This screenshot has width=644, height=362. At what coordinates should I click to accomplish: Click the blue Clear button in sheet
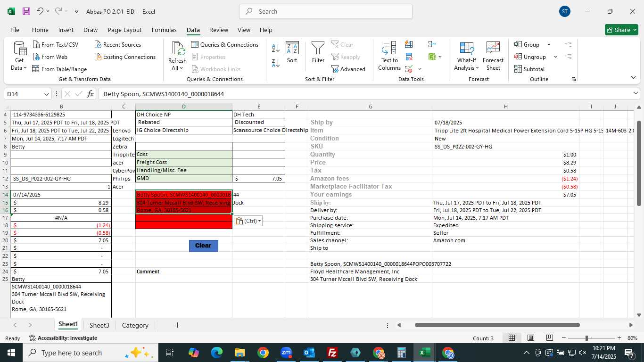point(203,246)
